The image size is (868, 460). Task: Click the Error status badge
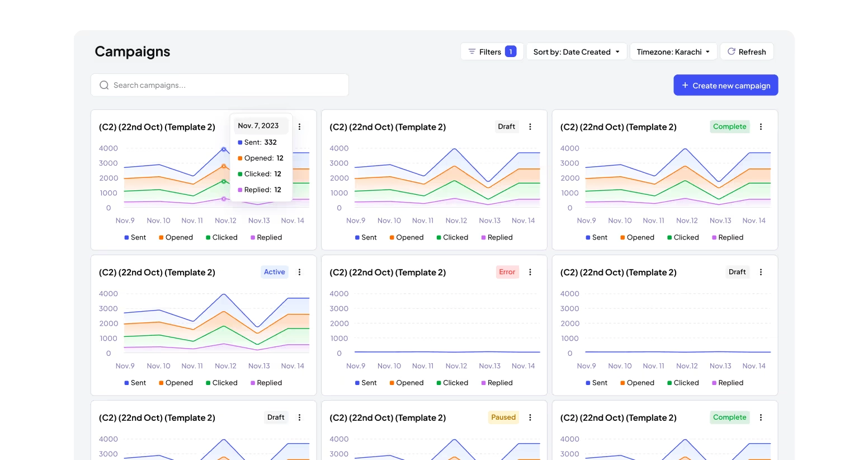[x=507, y=272]
